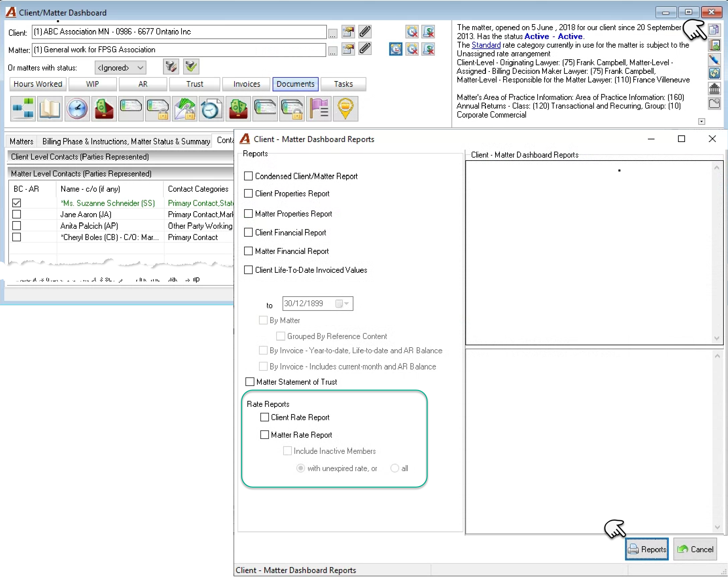Click the highlighted blue clock icon on Matter row

(395, 49)
